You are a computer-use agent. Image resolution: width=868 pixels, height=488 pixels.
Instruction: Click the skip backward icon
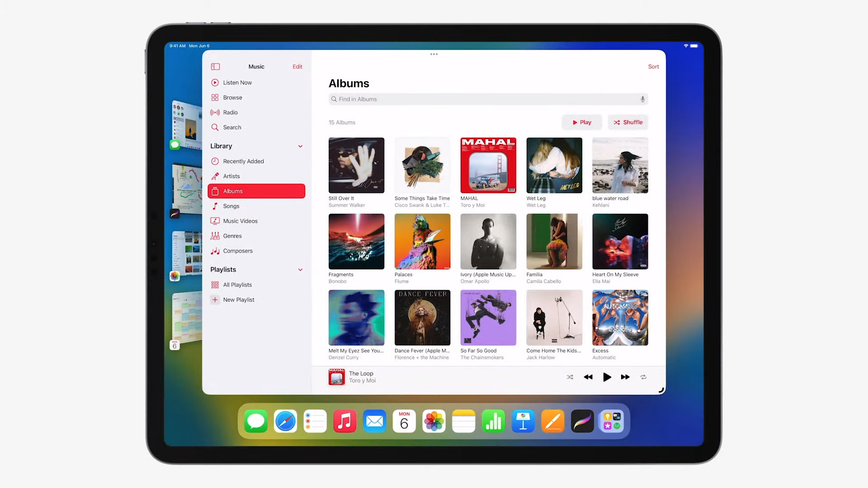point(588,376)
